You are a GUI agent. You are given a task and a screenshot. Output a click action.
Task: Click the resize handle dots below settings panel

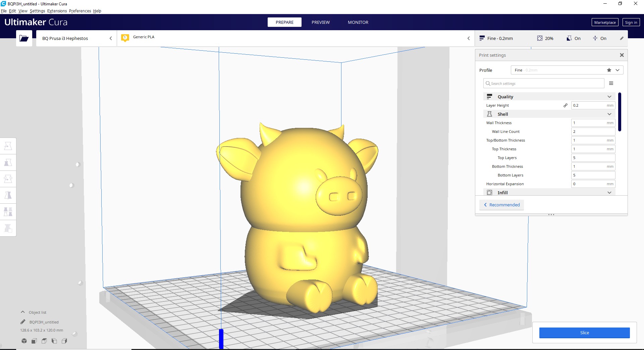click(551, 214)
